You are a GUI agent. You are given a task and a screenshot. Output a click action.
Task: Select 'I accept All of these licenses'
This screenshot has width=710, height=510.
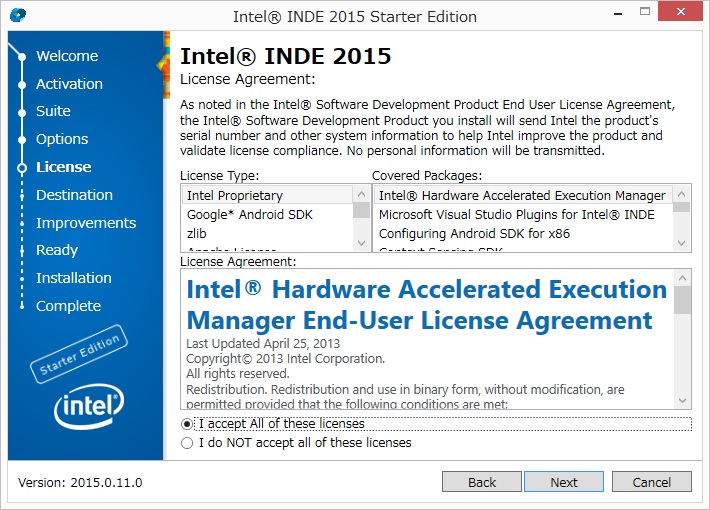(187, 424)
